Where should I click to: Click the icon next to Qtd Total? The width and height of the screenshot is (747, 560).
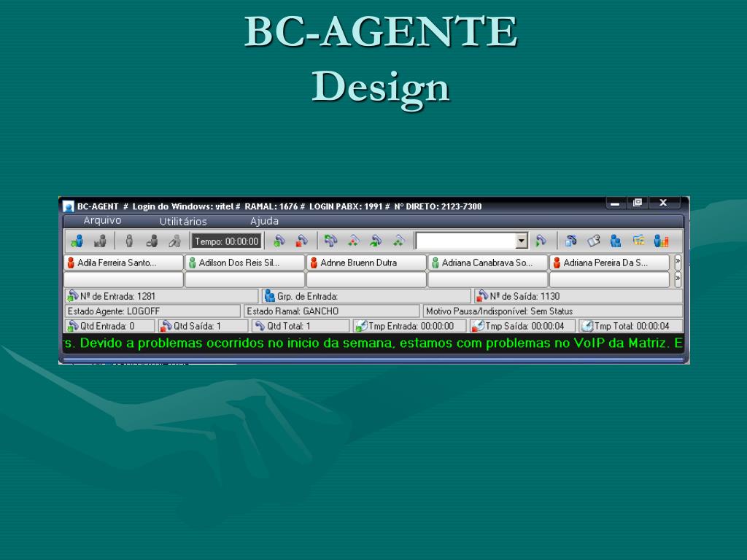point(260,326)
